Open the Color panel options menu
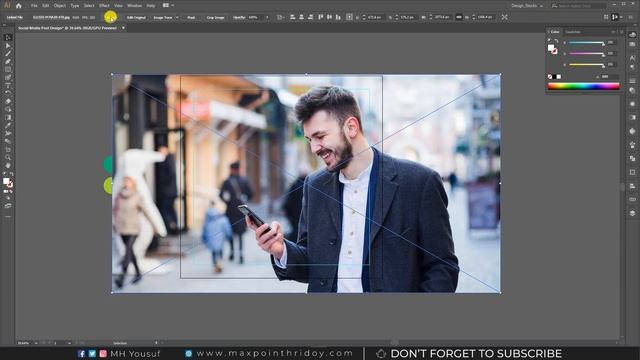640x360 pixels. [622, 32]
